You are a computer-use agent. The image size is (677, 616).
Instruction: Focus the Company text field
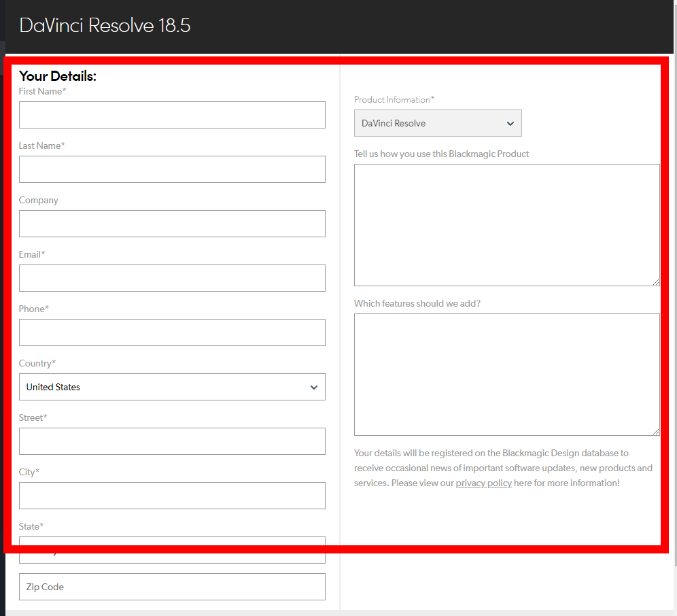[x=172, y=224]
